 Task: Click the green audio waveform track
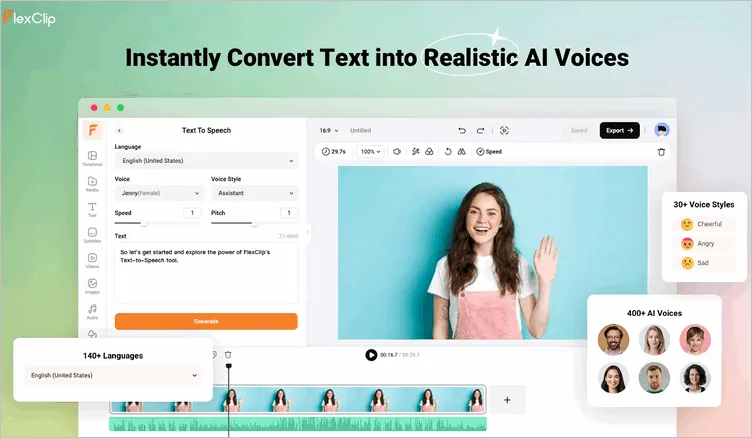298,424
